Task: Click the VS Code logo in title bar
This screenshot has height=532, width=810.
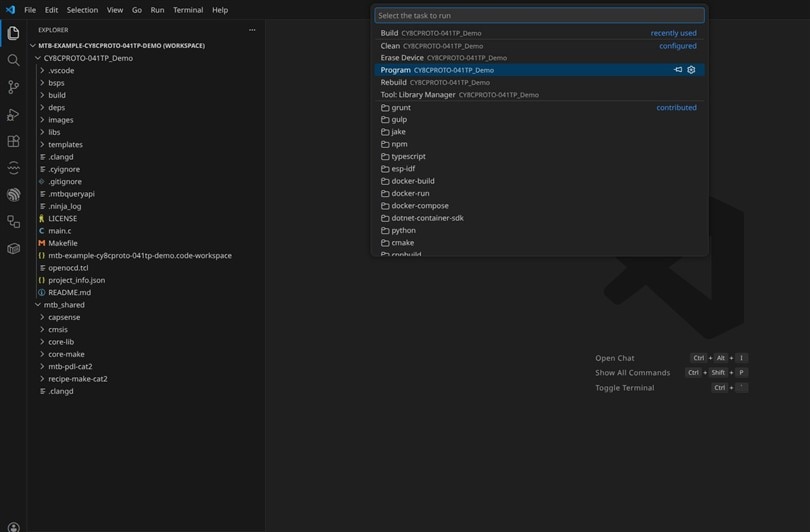Action: [10, 10]
